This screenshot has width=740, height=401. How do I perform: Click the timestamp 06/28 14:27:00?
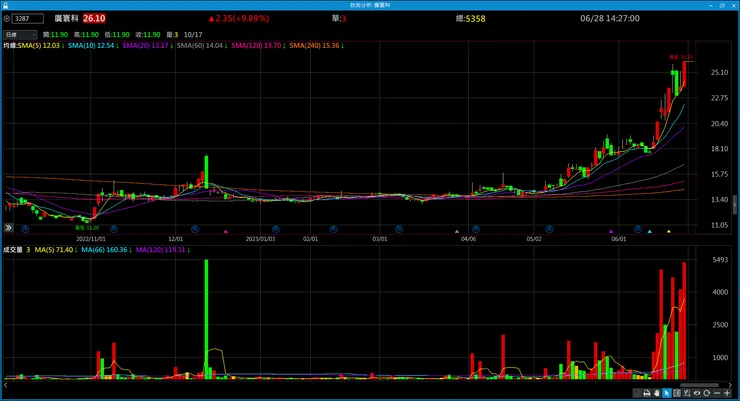tap(610, 18)
